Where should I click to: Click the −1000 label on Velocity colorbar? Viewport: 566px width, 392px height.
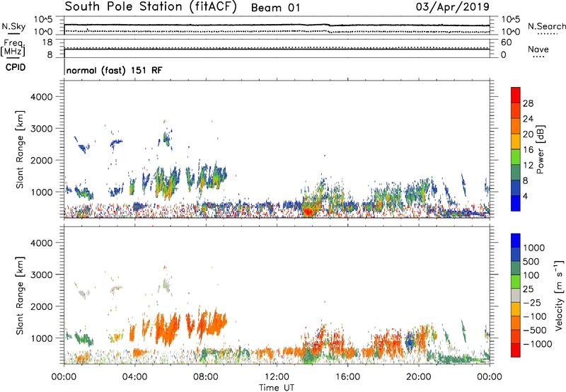[538, 344]
